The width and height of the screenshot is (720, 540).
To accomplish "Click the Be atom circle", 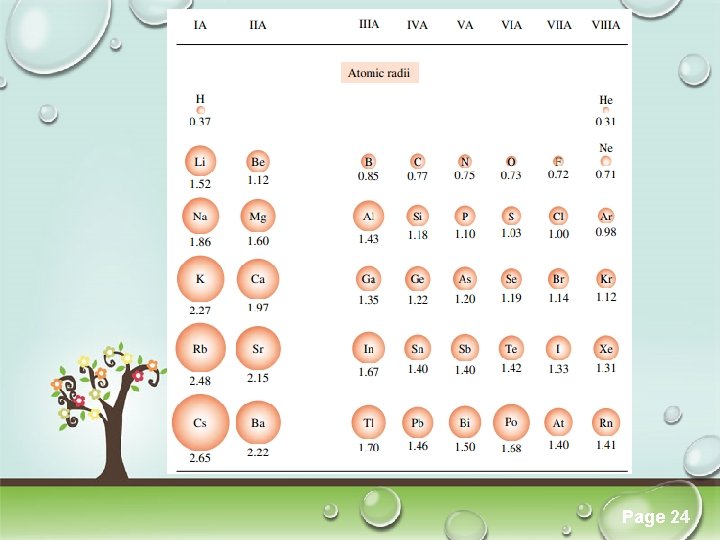I will [258, 162].
